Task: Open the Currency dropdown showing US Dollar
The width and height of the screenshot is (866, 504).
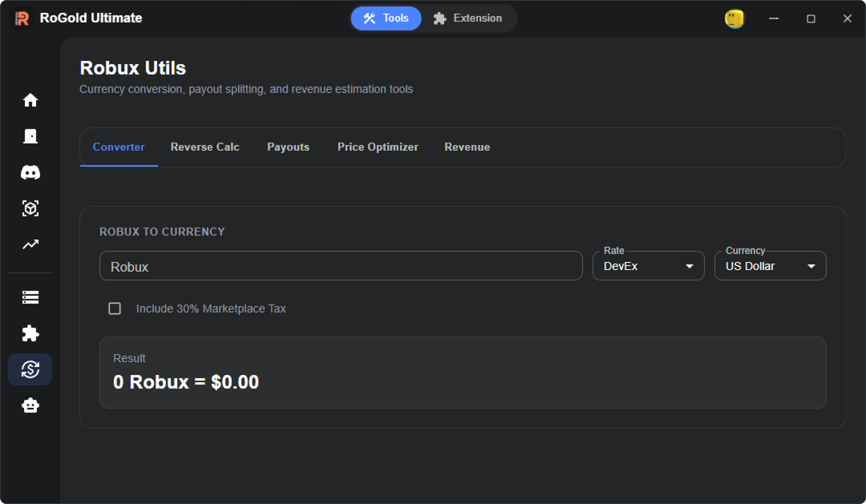Action: coord(770,266)
